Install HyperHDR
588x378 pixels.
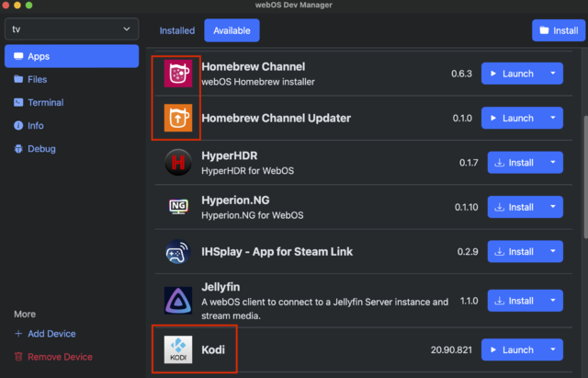[515, 163]
